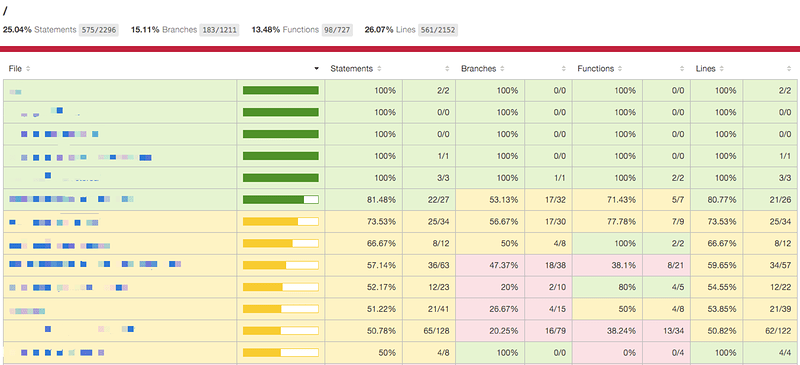Open the first file link in the table

[x=15, y=92]
